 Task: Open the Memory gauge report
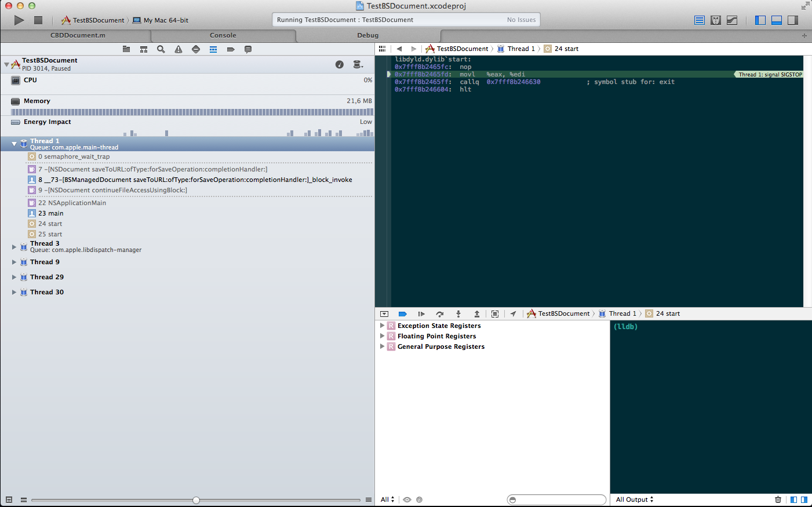[x=187, y=105]
